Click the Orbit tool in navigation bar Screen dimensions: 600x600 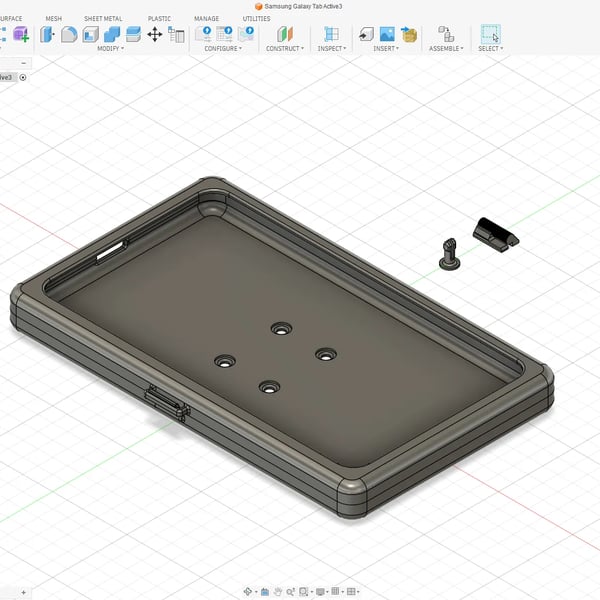click(247, 592)
